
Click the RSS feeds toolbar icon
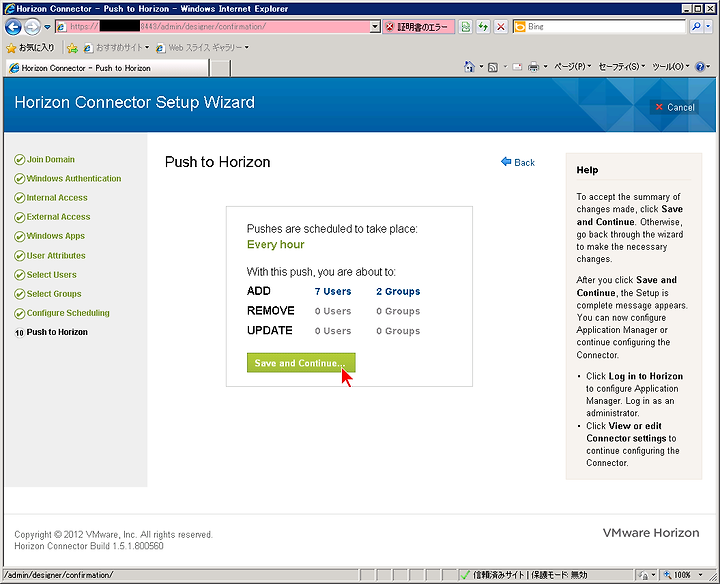coord(493,67)
